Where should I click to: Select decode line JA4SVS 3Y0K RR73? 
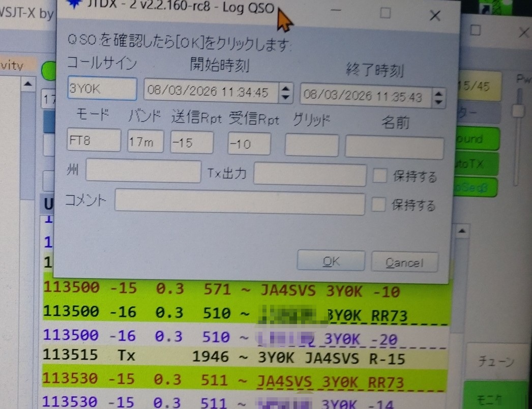coord(244,381)
